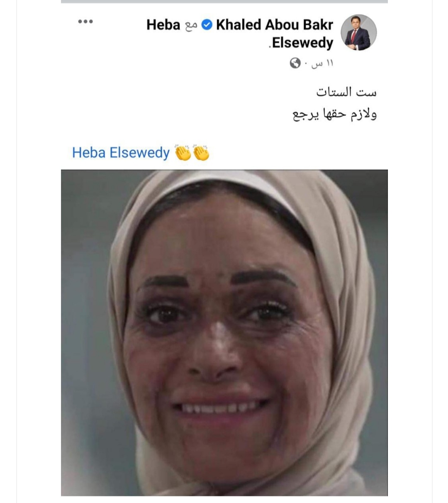Click the gray divider bar above the post

click(224, 2)
